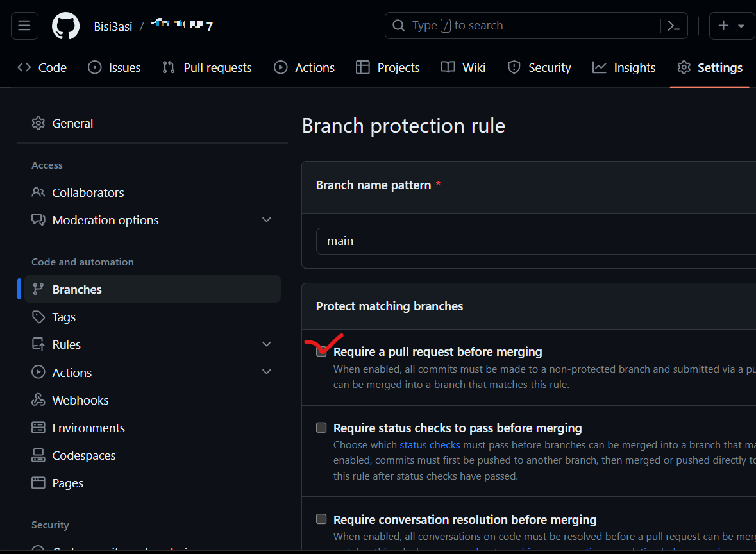Click the graph icon beside Insights
This screenshot has width=756, height=554.
pyautogui.click(x=600, y=67)
